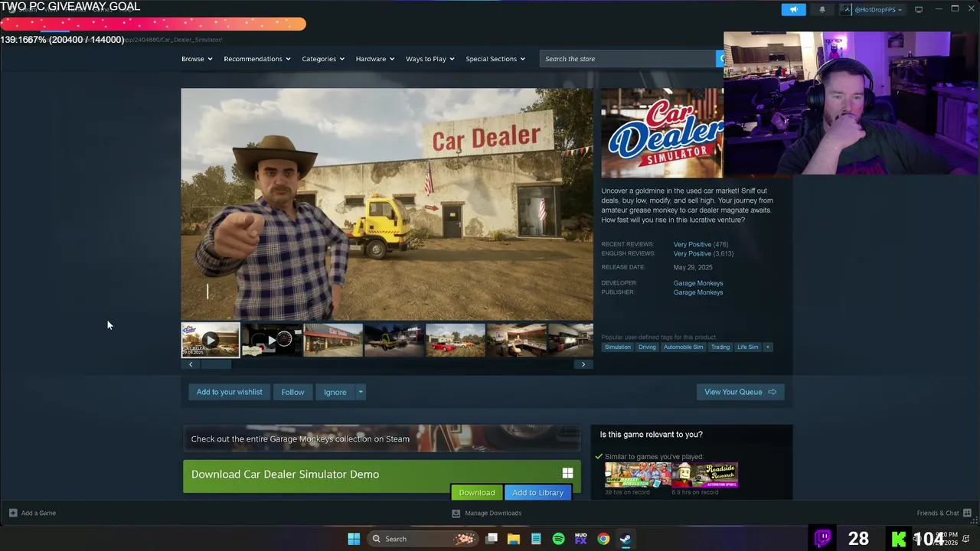Select the red car screenshot thumbnail
980x551 pixels.
pos(456,341)
